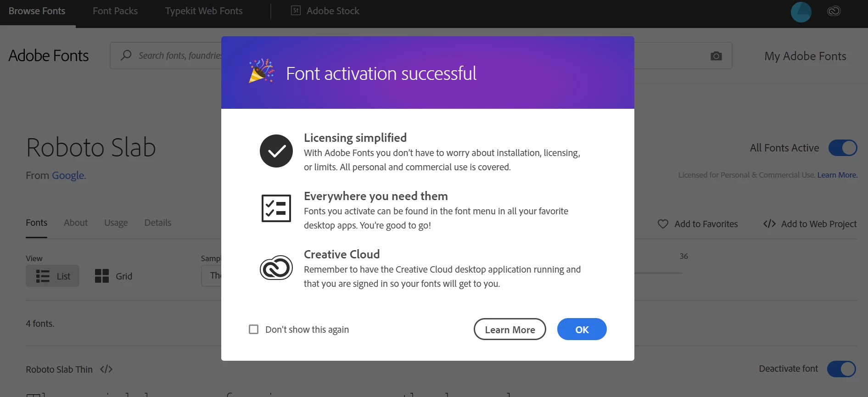Viewport: 868px width, 397px height.
Task: Click the Licensing simplified heading
Action: 355,138
